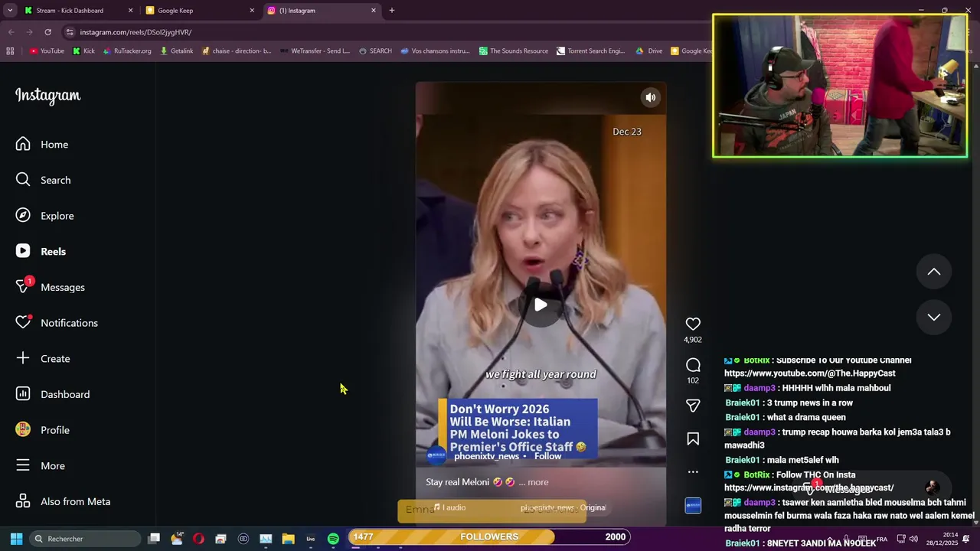Open the audio thumbnail below the reel options
Viewport: 980px width, 551px height.
point(693,506)
